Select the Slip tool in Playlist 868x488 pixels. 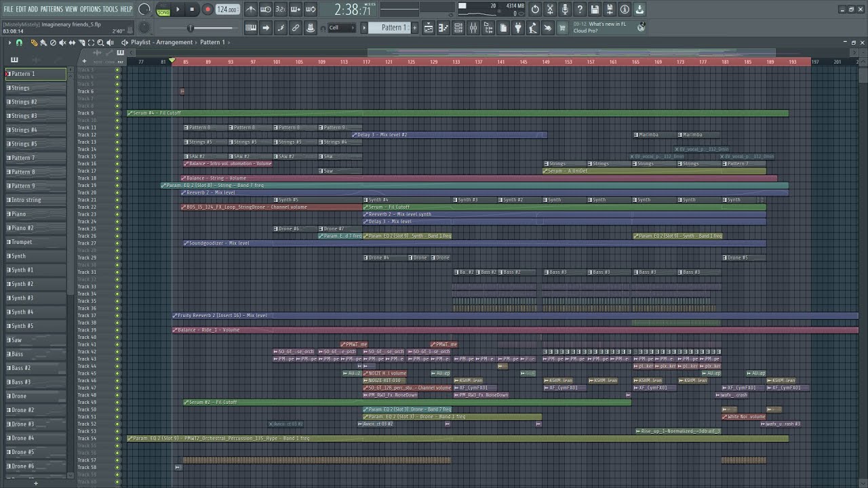coord(72,42)
